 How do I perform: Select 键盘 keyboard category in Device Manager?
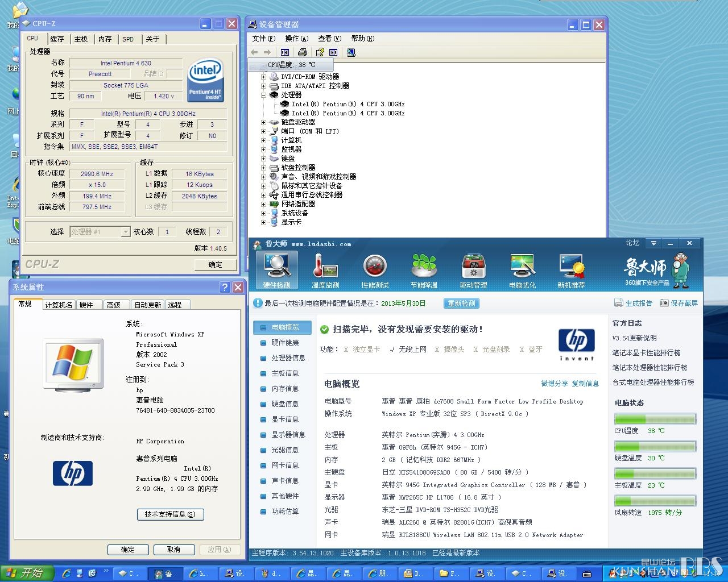pos(288,159)
